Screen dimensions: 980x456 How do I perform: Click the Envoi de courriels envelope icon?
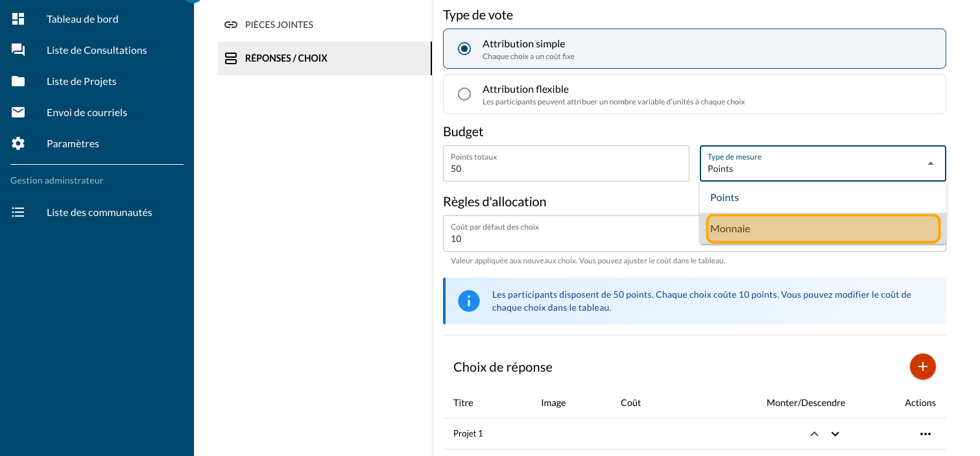click(x=18, y=113)
